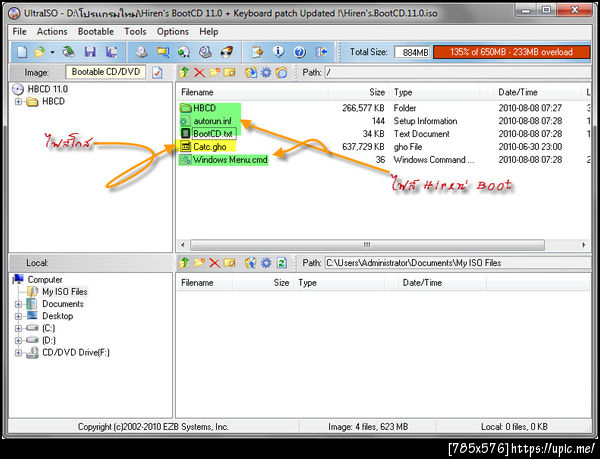
Task: Click the New Folder icon in image toolbar
Action: click(x=214, y=72)
